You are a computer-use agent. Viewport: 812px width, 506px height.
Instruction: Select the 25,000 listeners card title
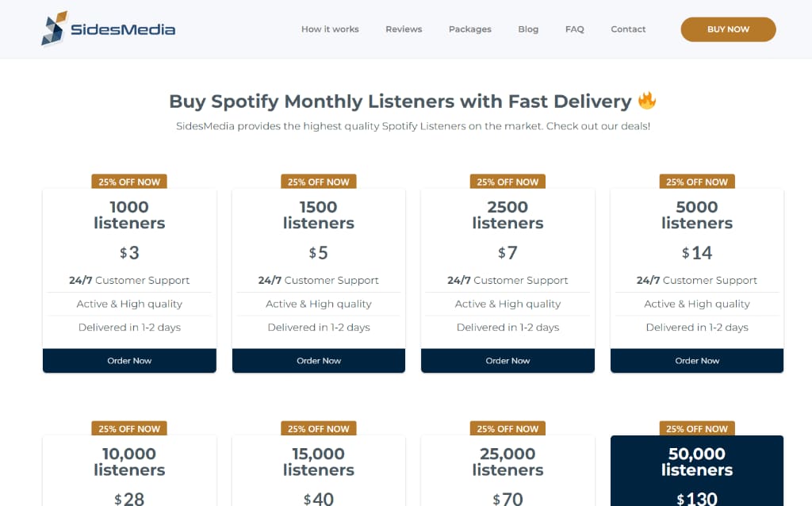pyautogui.click(x=507, y=462)
